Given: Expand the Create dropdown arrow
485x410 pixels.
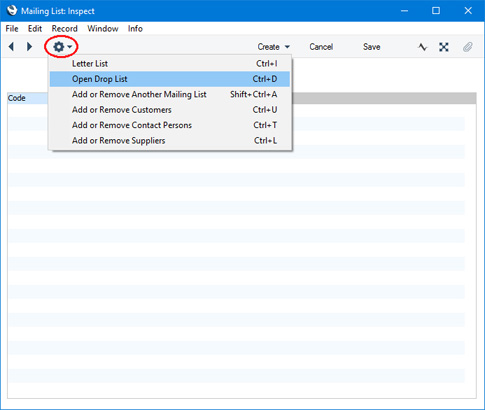Looking at the screenshot, I should (x=287, y=47).
